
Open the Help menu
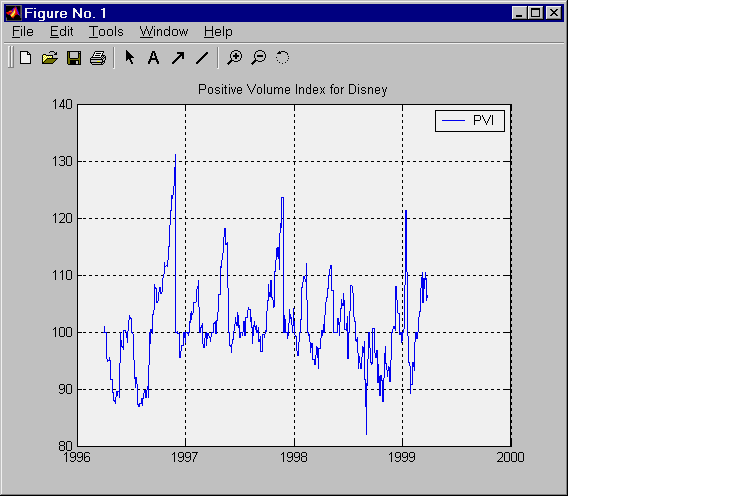click(x=218, y=32)
